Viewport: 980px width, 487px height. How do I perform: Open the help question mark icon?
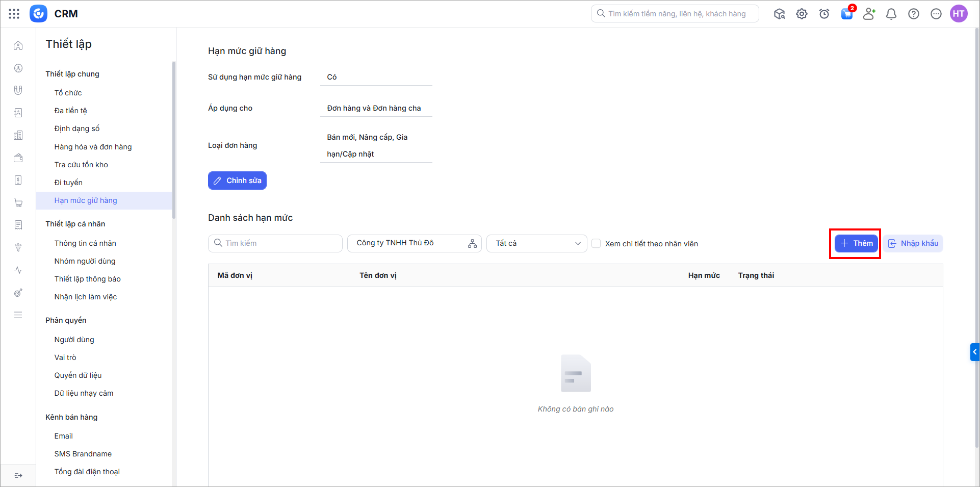[x=913, y=14]
